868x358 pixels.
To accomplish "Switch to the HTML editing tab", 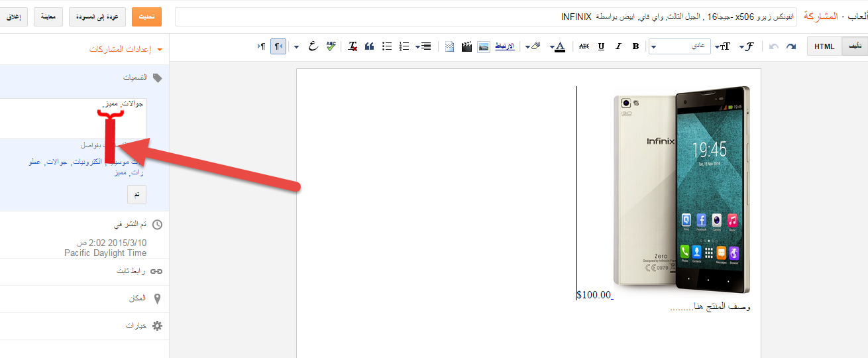I will [824, 46].
